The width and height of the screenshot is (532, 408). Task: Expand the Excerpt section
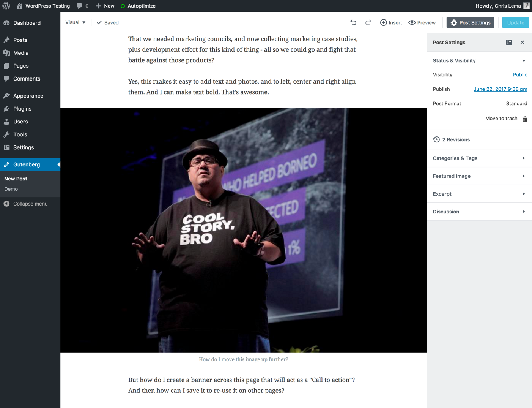[x=524, y=194]
